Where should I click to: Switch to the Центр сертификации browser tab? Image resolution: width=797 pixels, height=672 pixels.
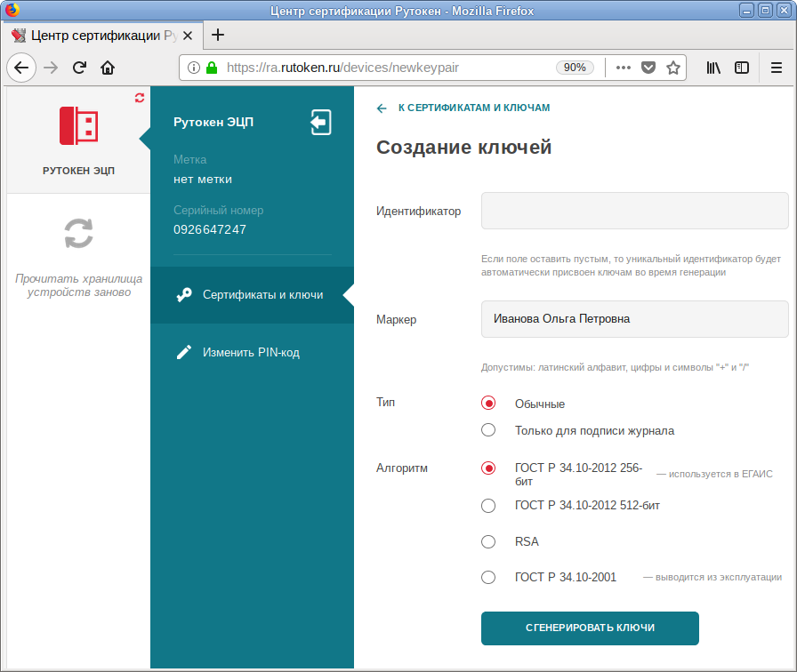[103, 36]
